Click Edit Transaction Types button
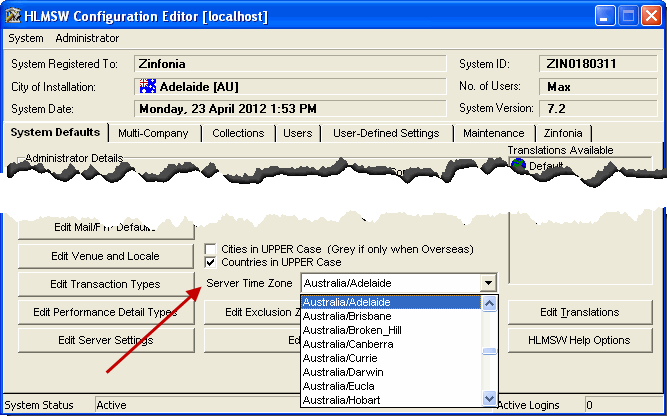Screen dimensions: 667x416 (105, 284)
